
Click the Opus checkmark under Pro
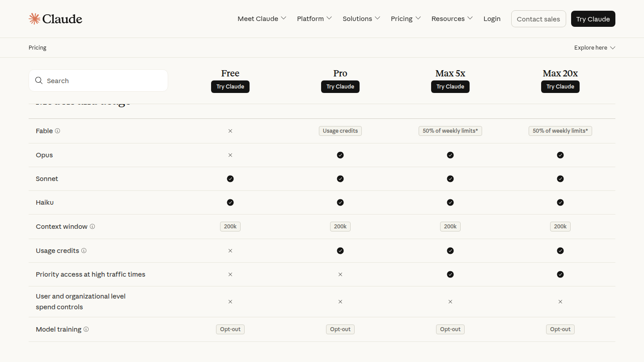tap(340, 155)
